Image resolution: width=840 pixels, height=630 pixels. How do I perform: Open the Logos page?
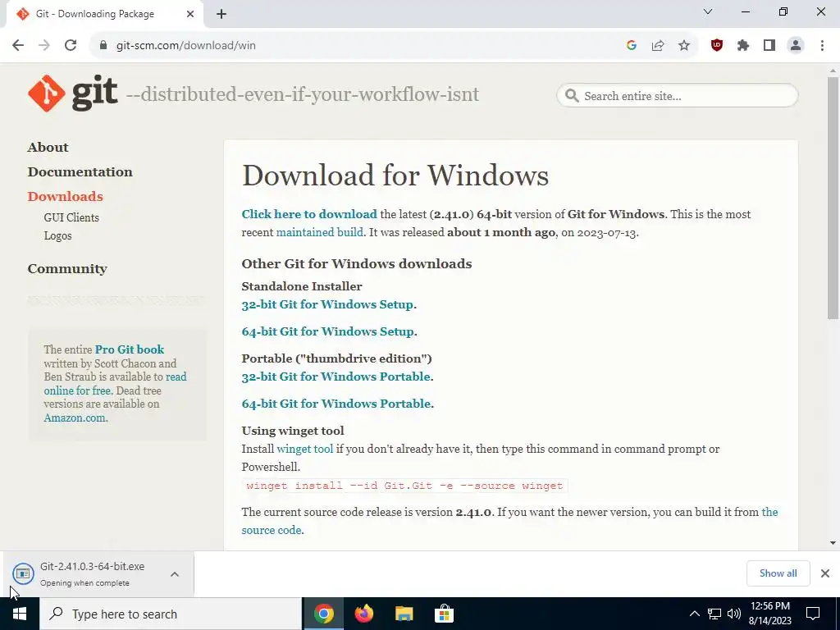[58, 235]
